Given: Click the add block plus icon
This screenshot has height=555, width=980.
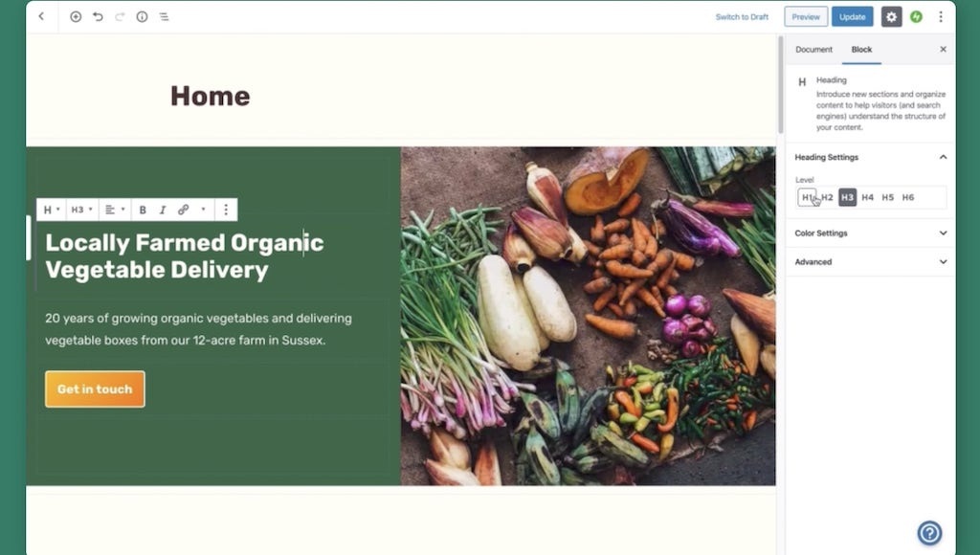Looking at the screenshot, I should coord(76,17).
